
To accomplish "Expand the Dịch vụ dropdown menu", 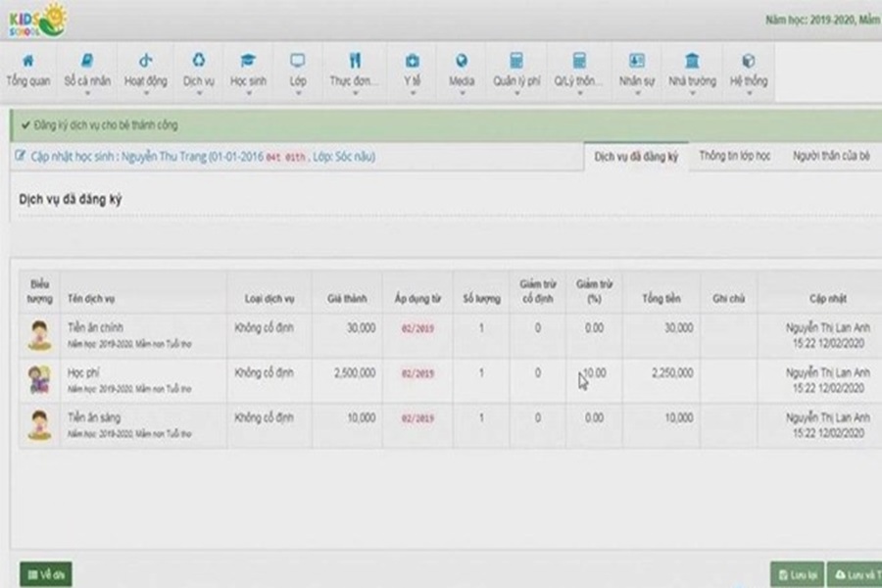I will pos(199,94).
